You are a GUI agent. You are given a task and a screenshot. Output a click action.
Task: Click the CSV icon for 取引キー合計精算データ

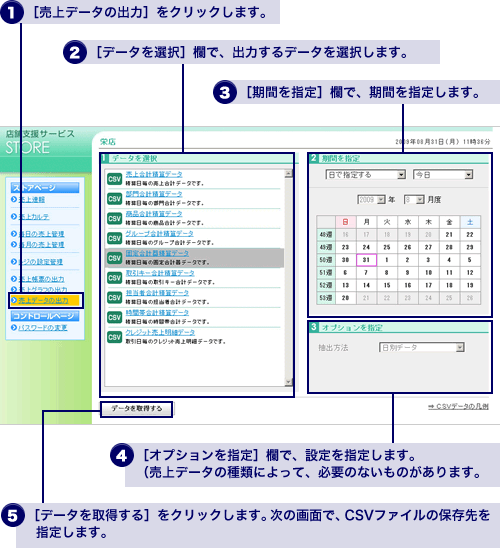pos(114,278)
